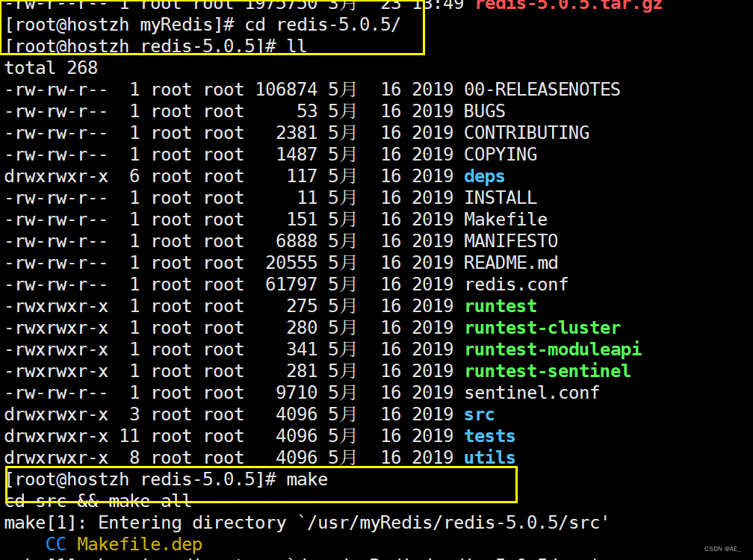Click the '[root@hostzh myRedis]#' prompt
The height and width of the screenshot is (560, 753).
[x=120, y=25]
